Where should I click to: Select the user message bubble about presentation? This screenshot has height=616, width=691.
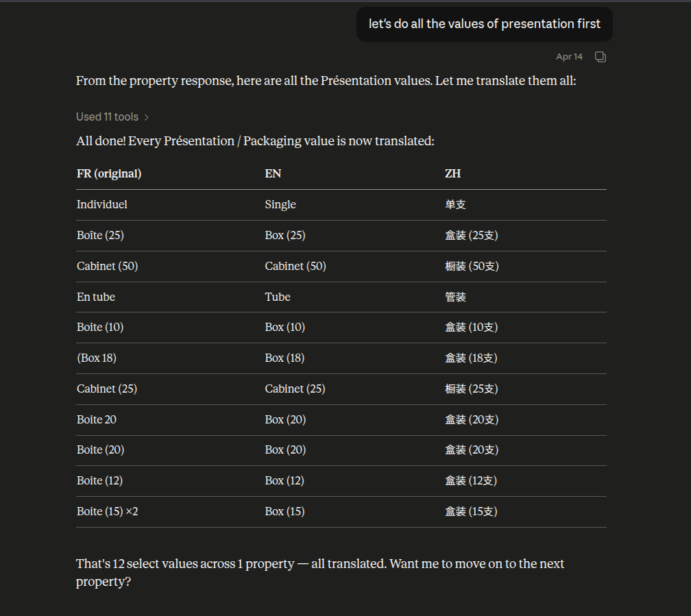(484, 25)
